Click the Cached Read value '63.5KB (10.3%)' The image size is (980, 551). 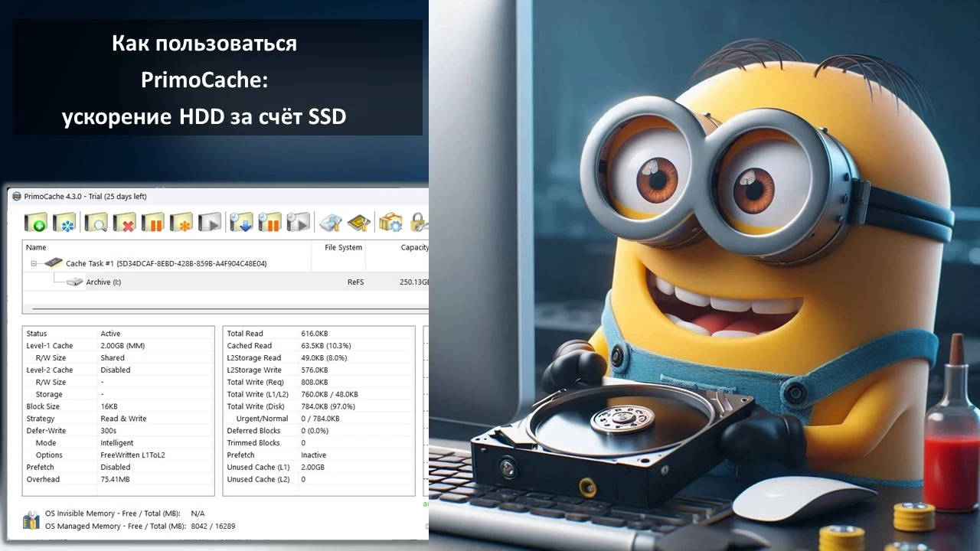325,346
